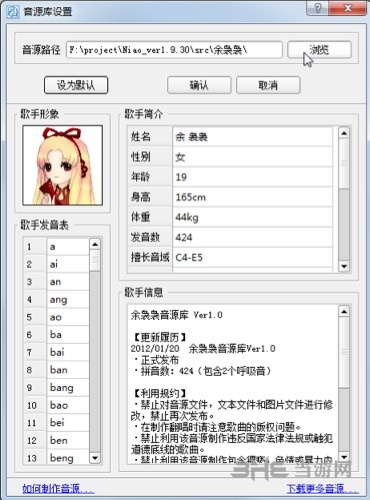Confirm with the 确认 button
This screenshot has width=370, height=500.
tap(199, 85)
